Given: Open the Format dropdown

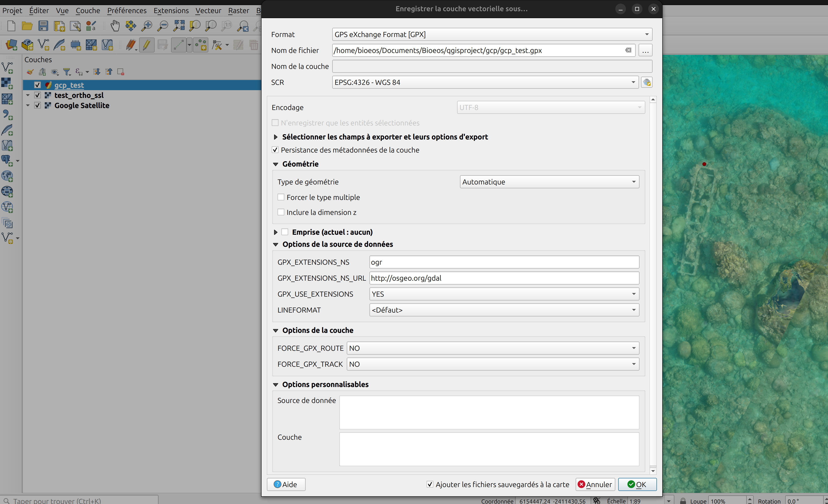Looking at the screenshot, I should pyautogui.click(x=492, y=35).
